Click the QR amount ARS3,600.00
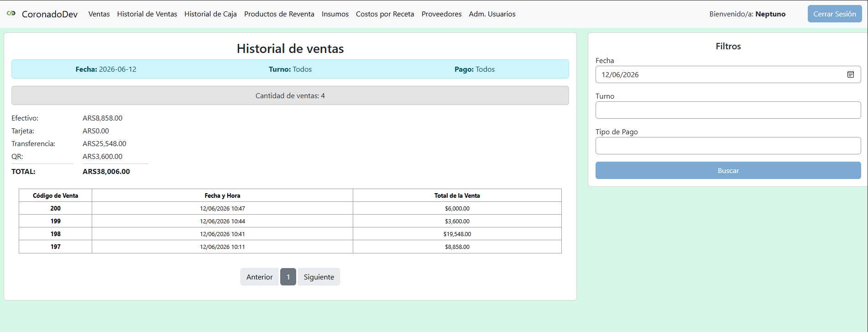868x332 pixels. (102, 156)
